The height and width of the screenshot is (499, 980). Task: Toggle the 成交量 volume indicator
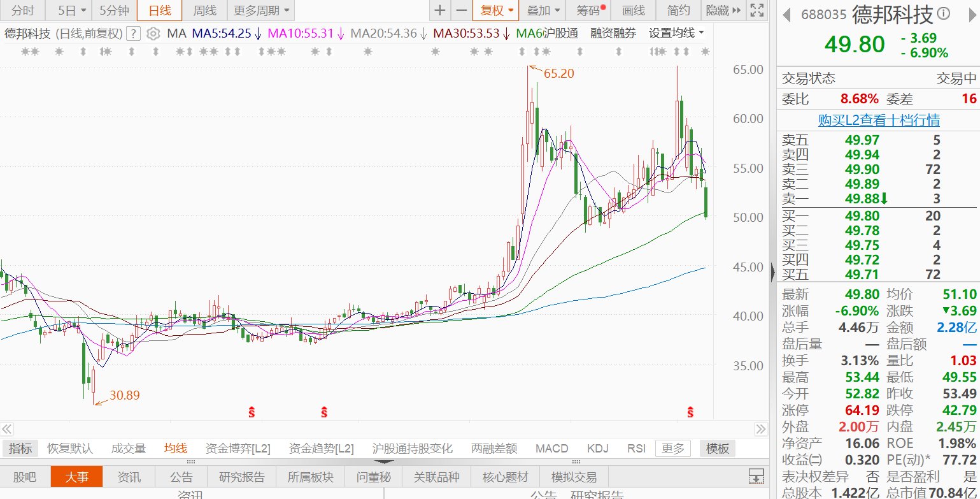(x=128, y=449)
